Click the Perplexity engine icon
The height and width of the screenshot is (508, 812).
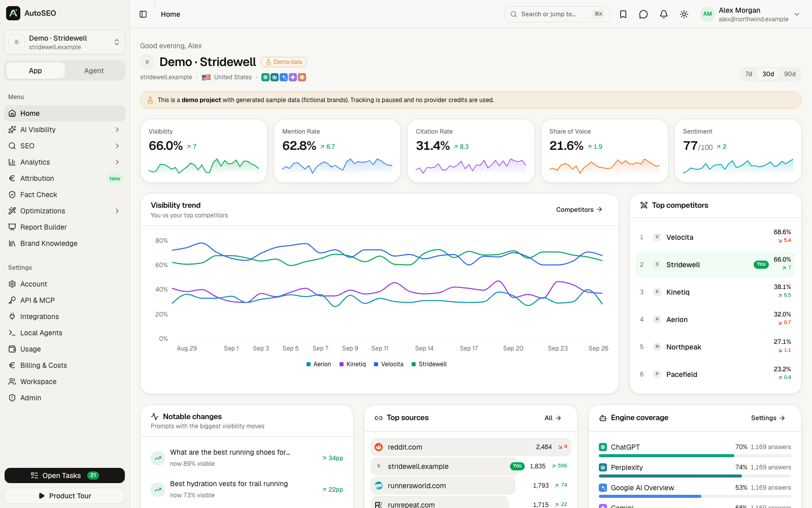click(x=603, y=467)
